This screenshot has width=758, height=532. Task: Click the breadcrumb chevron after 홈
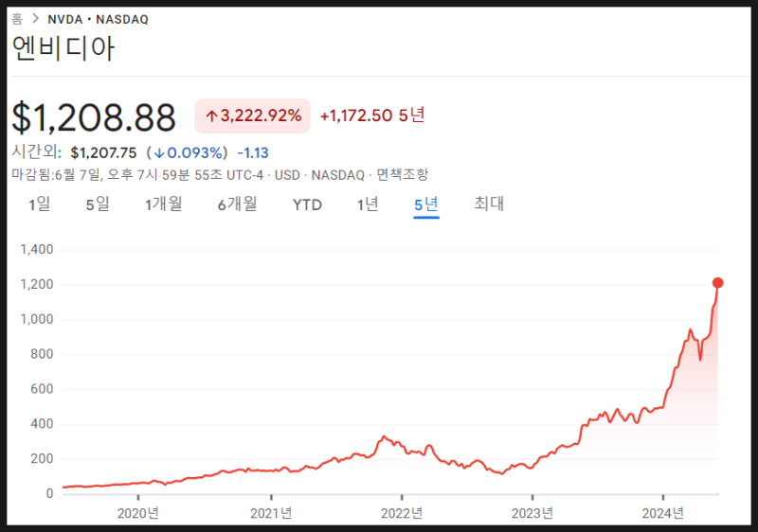tap(35, 19)
